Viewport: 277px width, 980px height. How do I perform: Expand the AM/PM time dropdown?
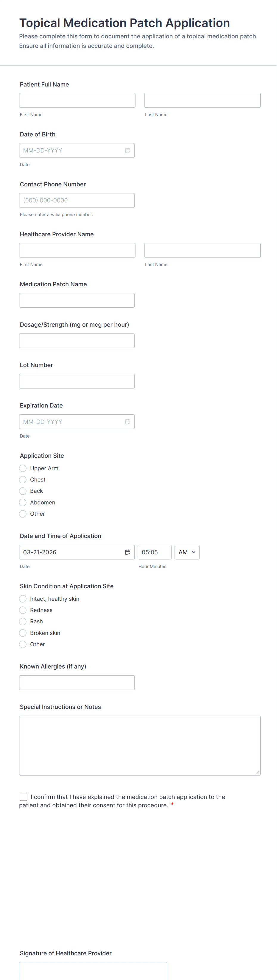187,552
